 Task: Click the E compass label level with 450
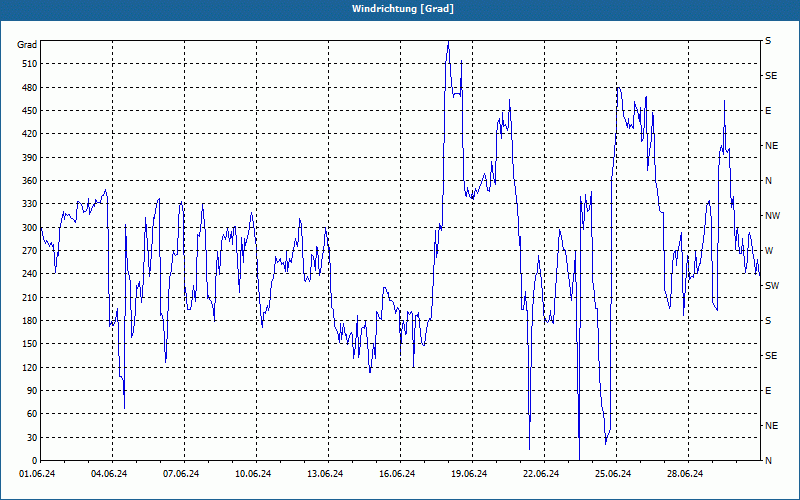coord(768,111)
